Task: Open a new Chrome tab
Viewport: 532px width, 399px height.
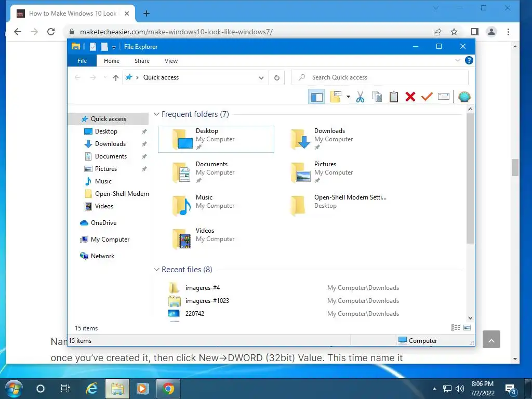Action: [146, 14]
